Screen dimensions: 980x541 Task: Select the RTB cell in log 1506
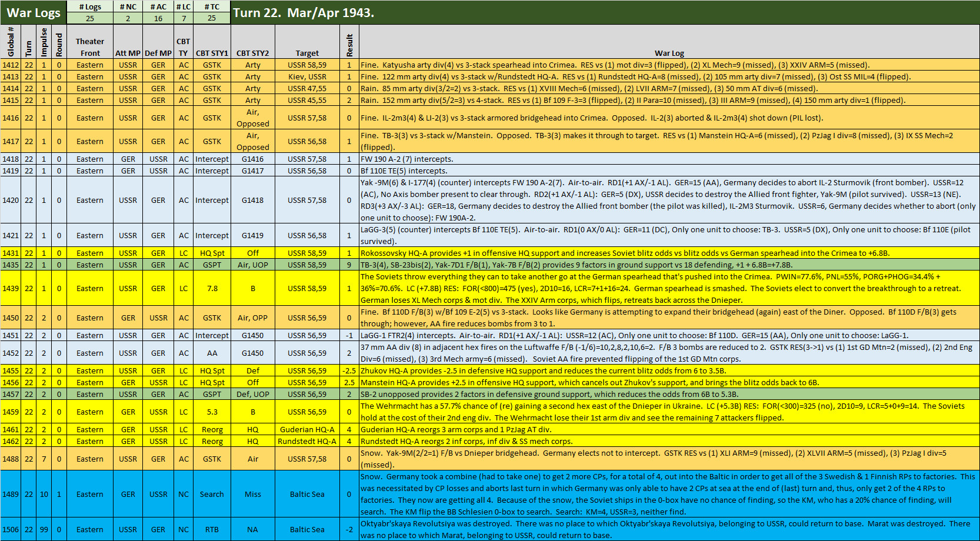tap(212, 529)
